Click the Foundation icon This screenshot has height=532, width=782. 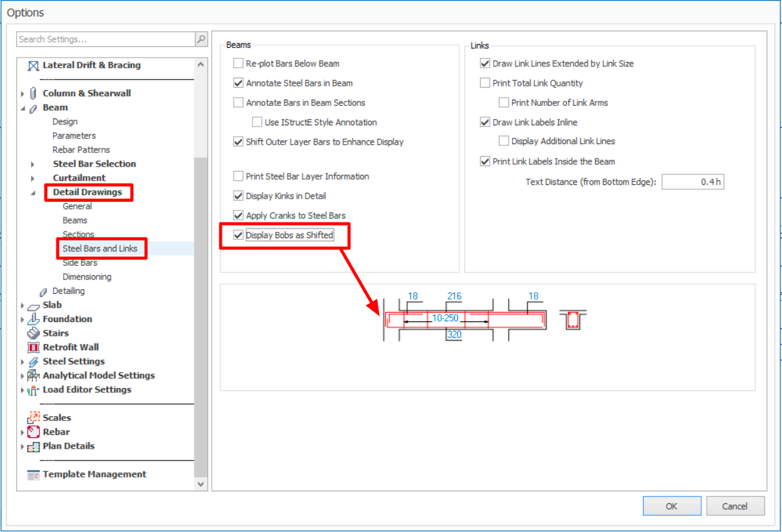pos(34,319)
